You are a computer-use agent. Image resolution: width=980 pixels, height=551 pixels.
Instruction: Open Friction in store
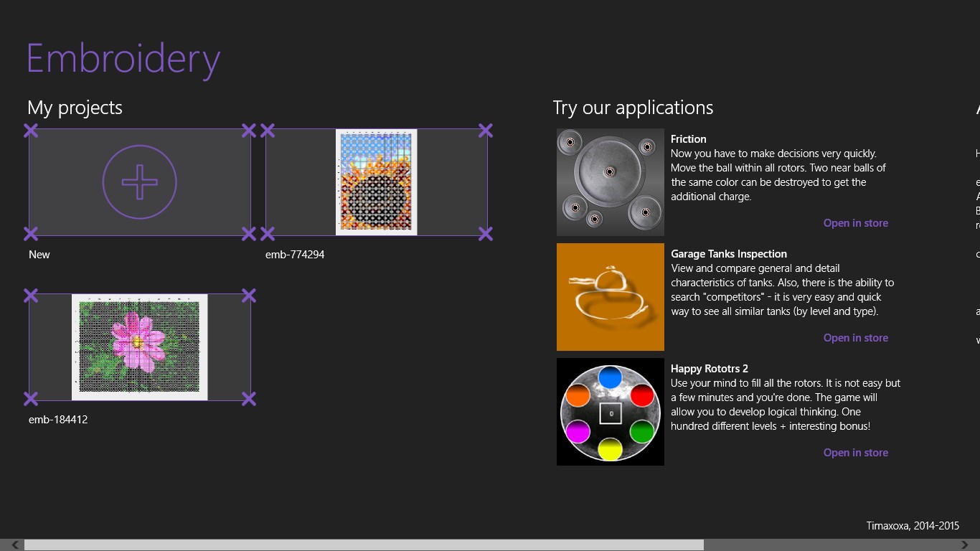(x=855, y=223)
